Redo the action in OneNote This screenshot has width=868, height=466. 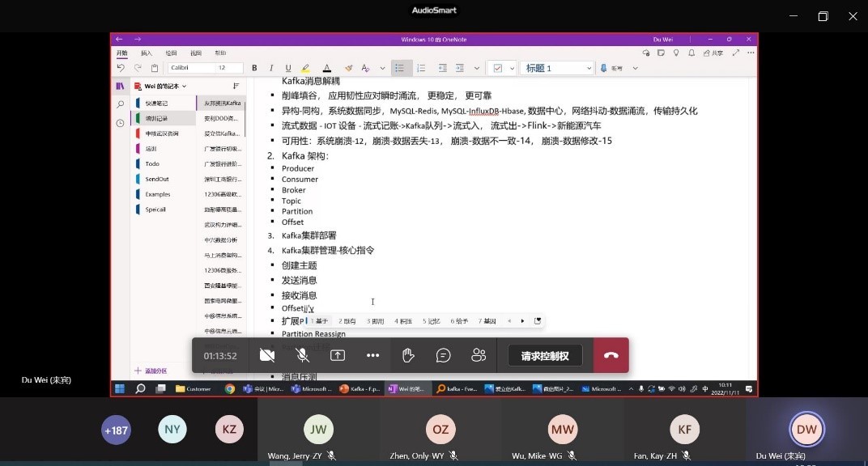(138, 67)
